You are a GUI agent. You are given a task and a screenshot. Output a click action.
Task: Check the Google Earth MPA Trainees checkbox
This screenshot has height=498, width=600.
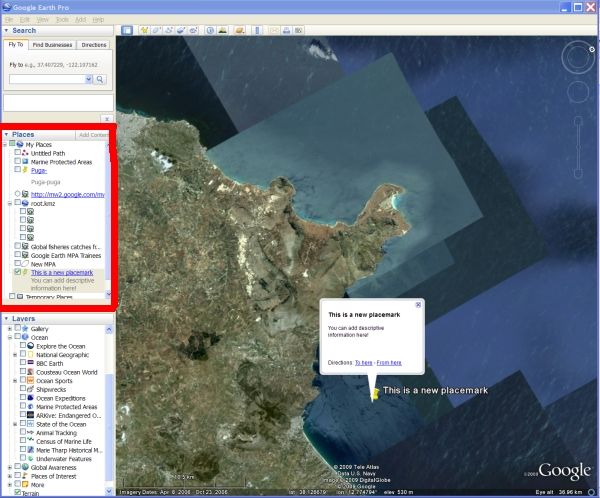(18, 255)
